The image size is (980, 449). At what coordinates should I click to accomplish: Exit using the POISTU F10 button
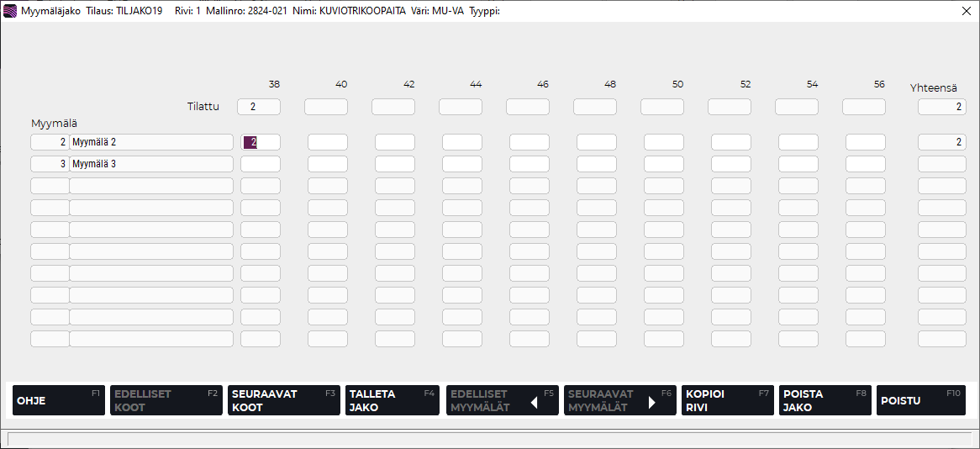click(920, 400)
